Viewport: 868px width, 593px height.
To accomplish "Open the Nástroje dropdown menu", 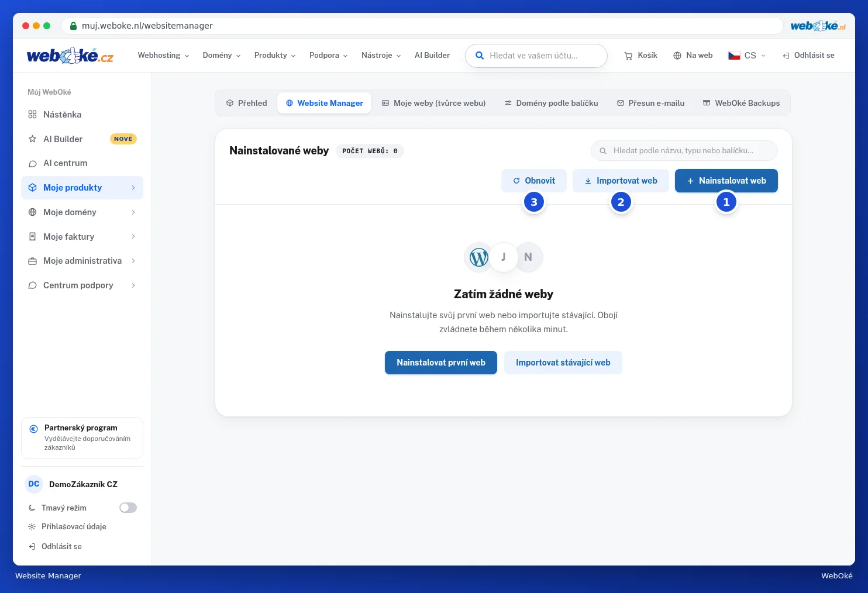I will pyautogui.click(x=381, y=56).
